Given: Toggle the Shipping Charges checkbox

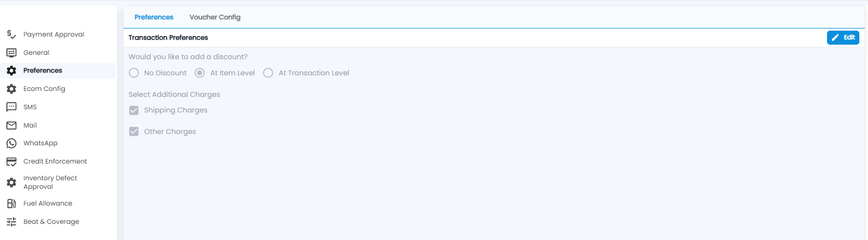Looking at the screenshot, I should point(134,110).
